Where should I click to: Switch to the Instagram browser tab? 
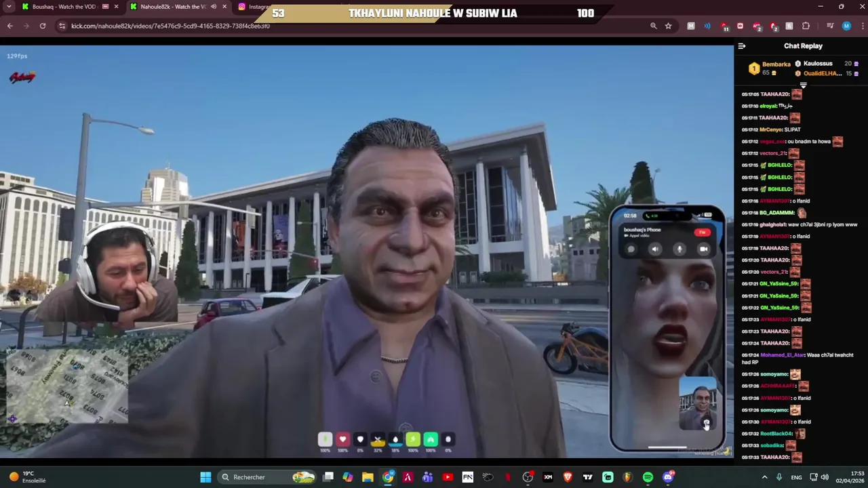pyautogui.click(x=252, y=7)
